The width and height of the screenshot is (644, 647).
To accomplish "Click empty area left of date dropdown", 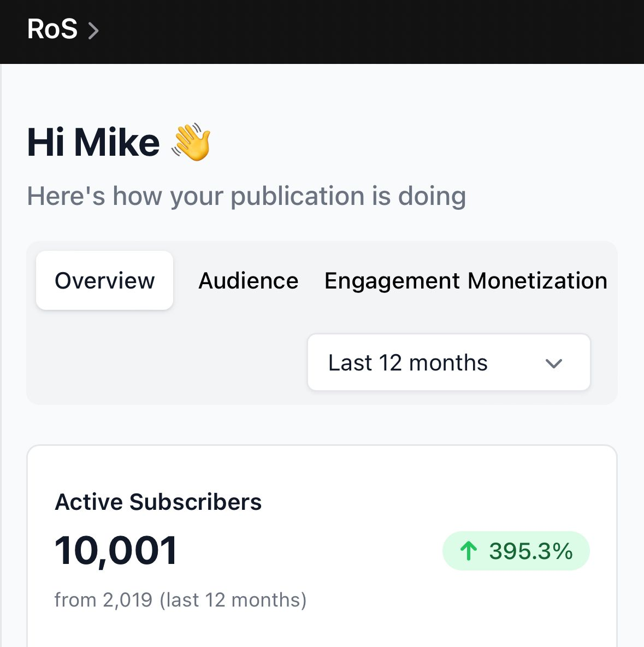I will point(165,362).
